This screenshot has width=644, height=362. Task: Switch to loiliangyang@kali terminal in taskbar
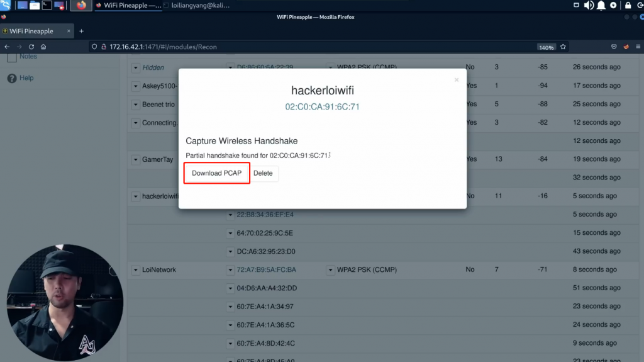196,5
